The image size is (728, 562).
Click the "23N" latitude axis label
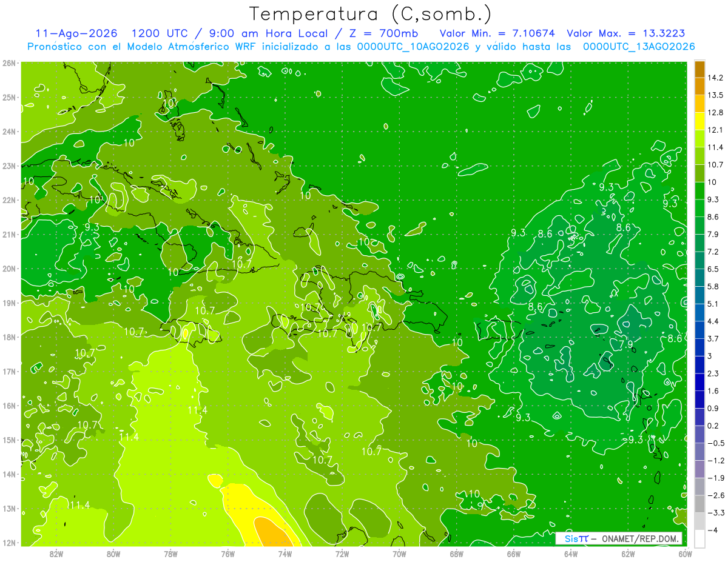[x=8, y=166]
